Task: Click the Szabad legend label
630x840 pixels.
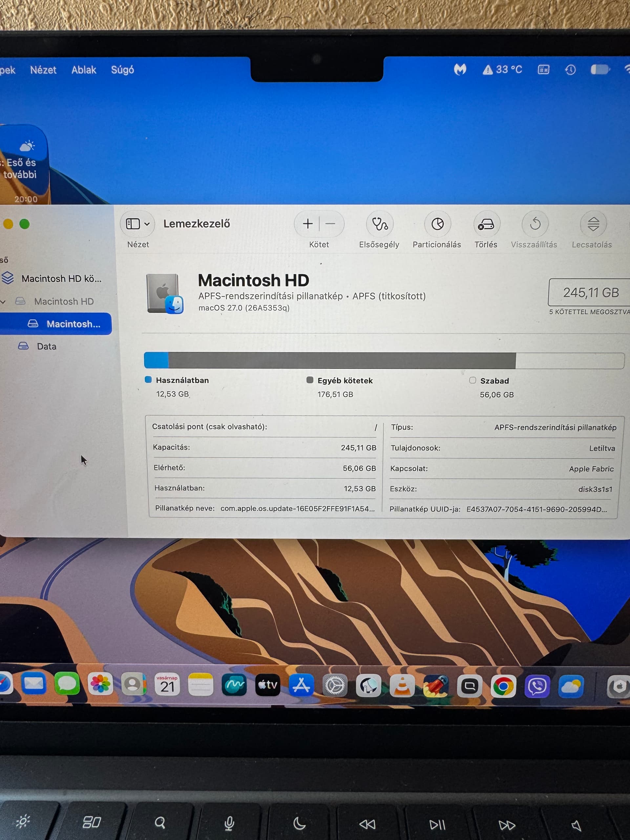Action: click(x=494, y=381)
